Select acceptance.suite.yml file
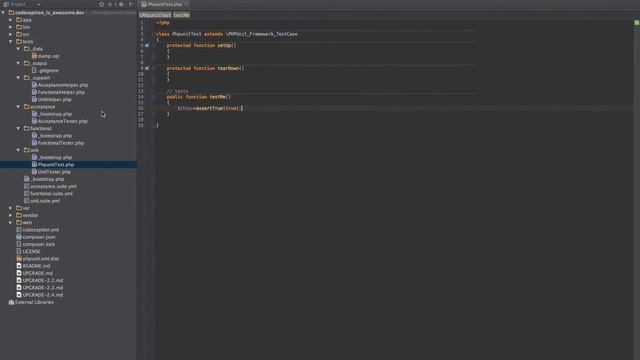This screenshot has width=640, height=360. coord(53,186)
